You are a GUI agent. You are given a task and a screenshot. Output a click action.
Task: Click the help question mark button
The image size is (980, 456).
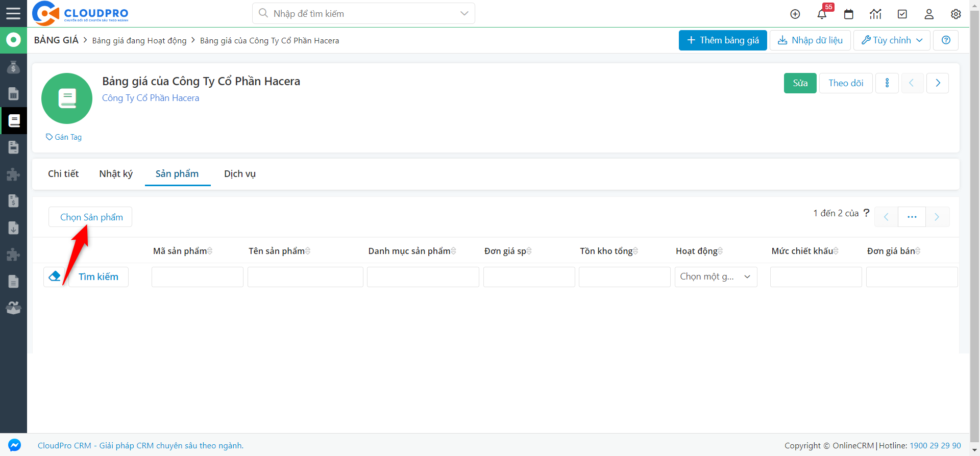(x=946, y=40)
